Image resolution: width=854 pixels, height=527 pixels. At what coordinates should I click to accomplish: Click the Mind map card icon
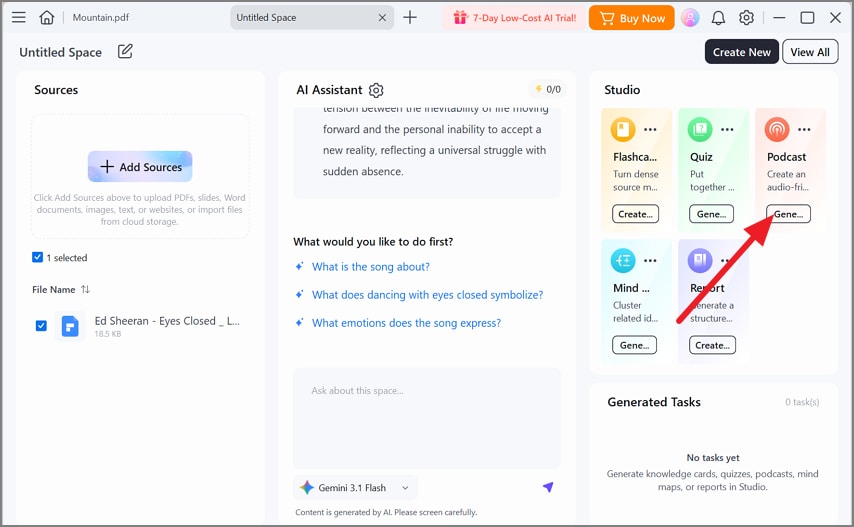pyautogui.click(x=623, y=260)
